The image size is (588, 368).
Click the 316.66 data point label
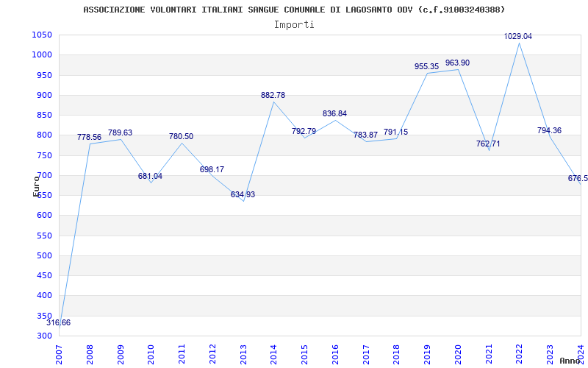point(59,322)
